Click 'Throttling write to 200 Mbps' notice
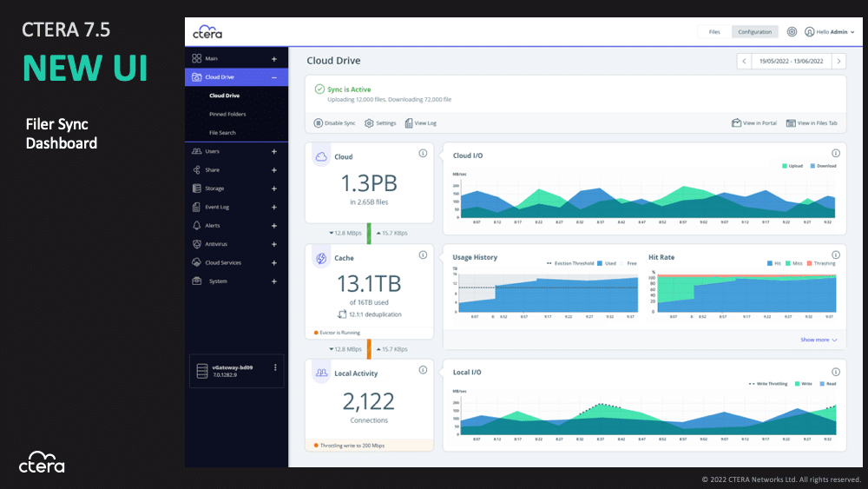Screen dimensions: 868x489 [352, 446]
